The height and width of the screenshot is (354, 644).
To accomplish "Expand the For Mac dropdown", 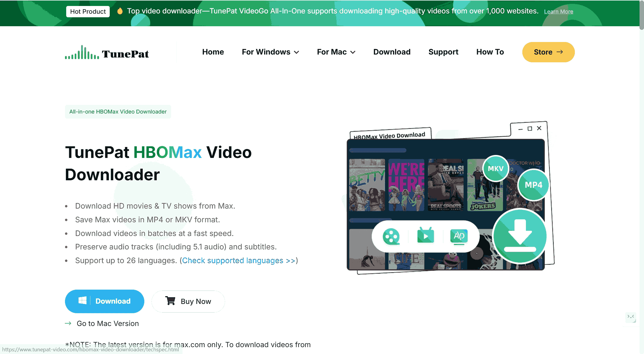I will click(336, 52).
